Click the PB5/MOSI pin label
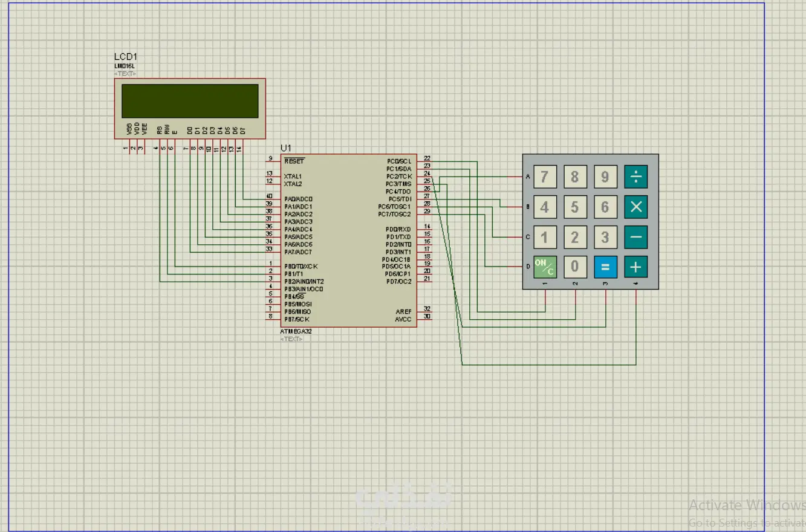The height and width of the screenshot is (532, 806). [x=297, y=304]
